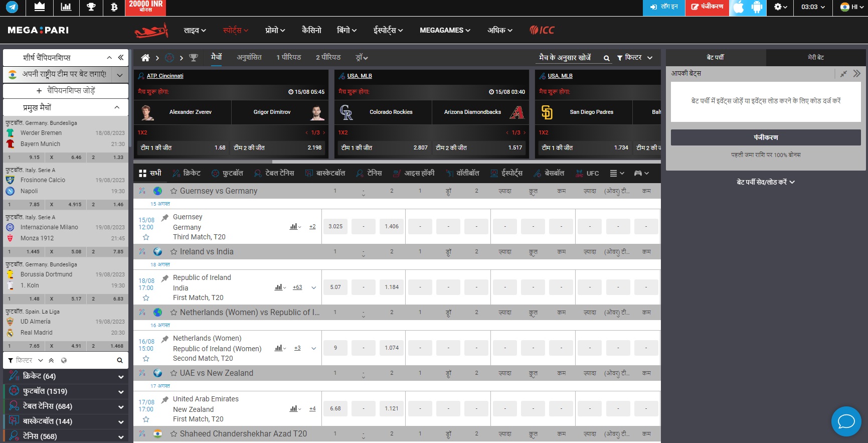This screenshot has width=868, height=443.
Task: Claim the 20000 INR bonus banner
Action: point(145,8)
